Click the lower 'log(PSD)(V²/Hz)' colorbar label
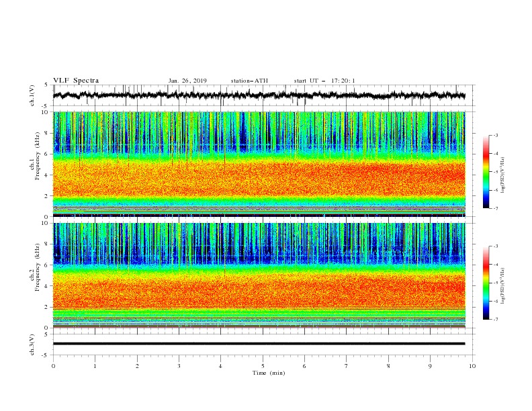 [x=502, y=286]
